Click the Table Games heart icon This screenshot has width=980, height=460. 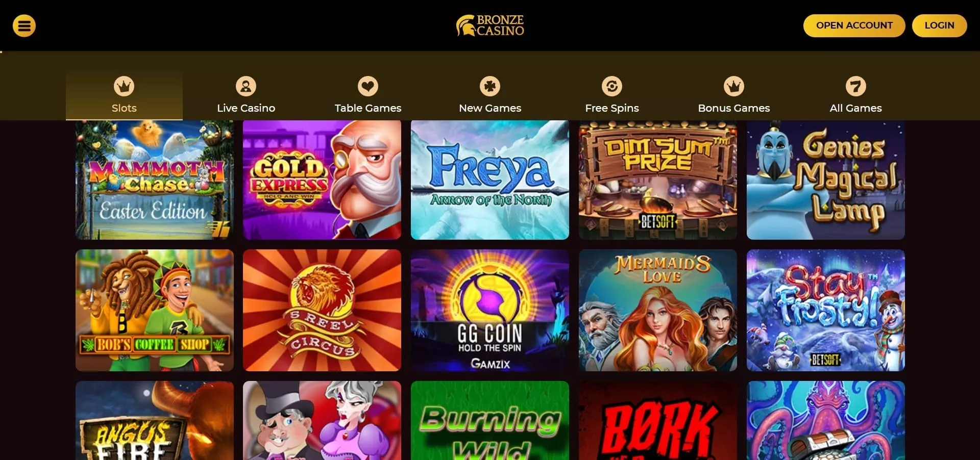click(368, 86)
